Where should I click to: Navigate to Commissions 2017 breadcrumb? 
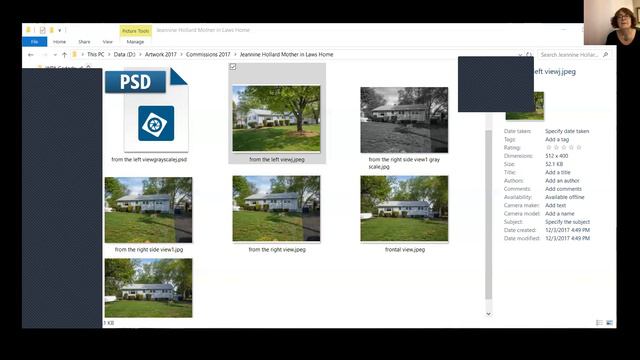click(x=208, y=54)
